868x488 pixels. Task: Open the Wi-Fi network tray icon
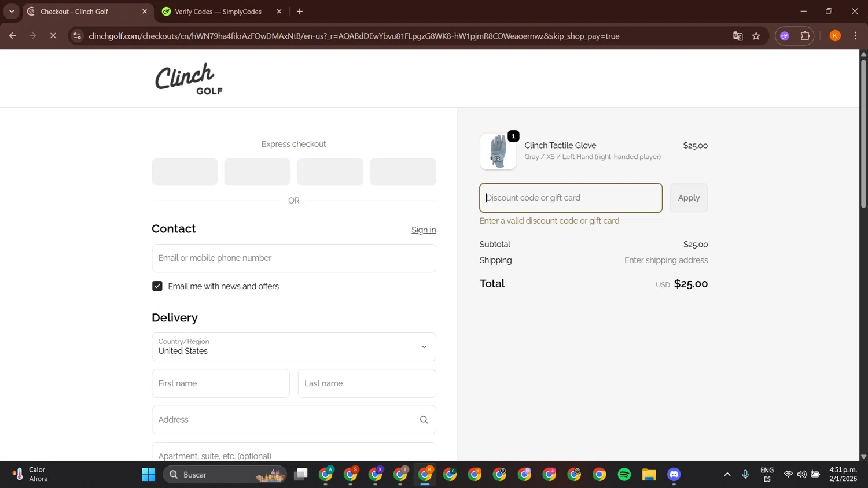(788, 475)
